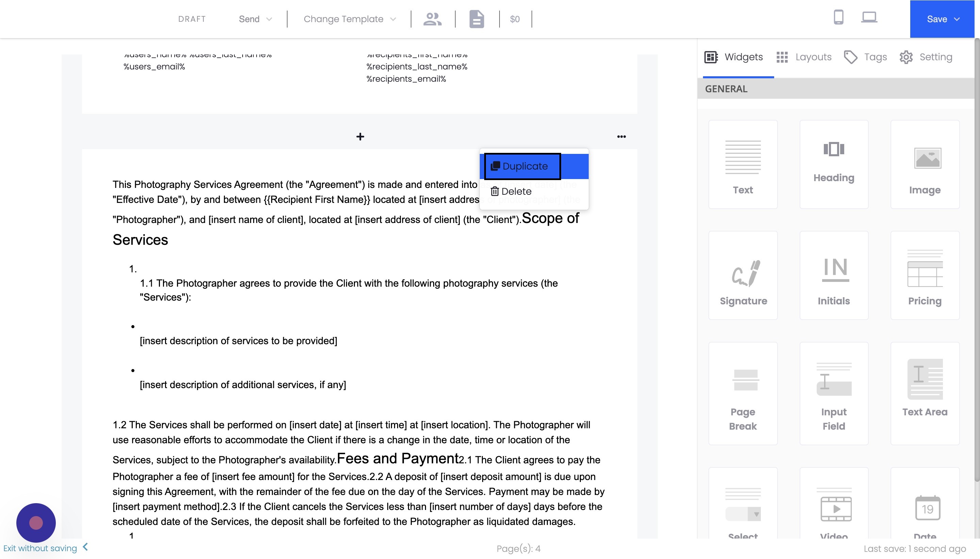The image size is (980, 559).
Task: Toggle mobile preview mode
Action: point(838,17)
